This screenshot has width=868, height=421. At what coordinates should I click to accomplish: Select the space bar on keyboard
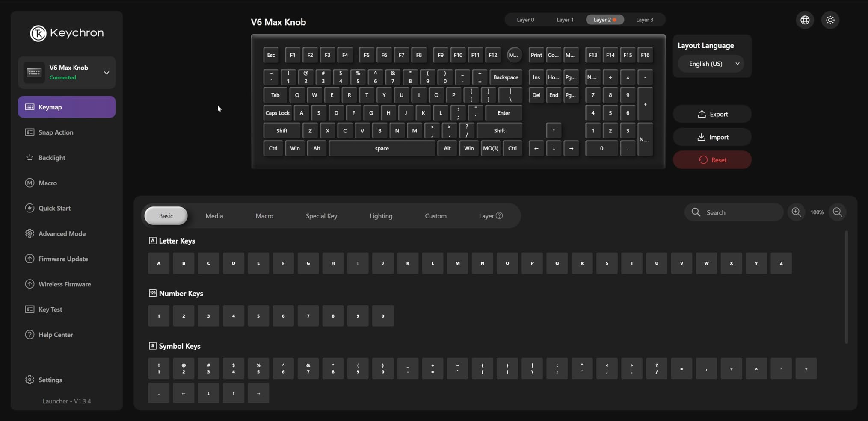tap(382, 148)
